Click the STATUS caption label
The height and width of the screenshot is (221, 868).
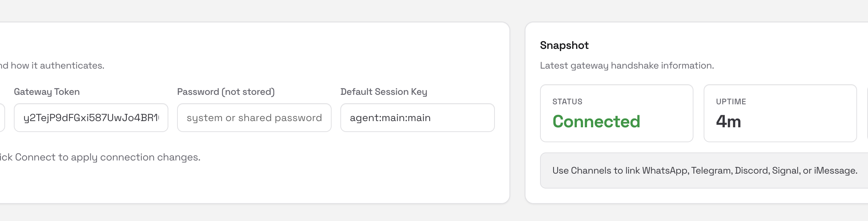567,102
